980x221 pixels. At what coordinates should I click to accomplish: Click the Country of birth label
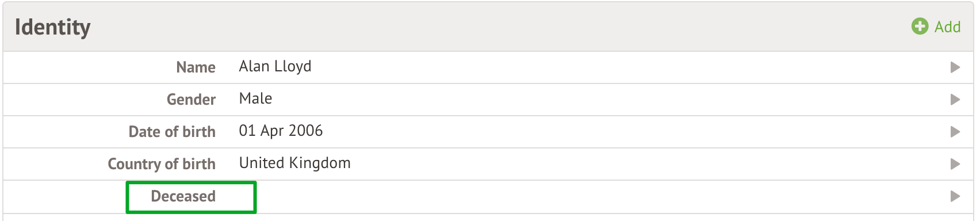162,164
